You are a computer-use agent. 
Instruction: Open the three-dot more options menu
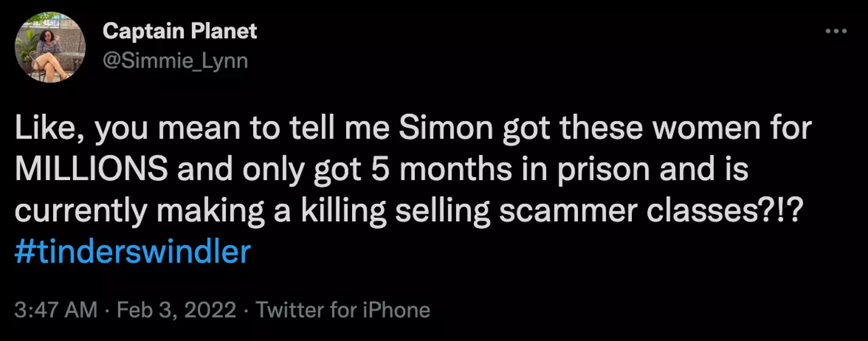[836, 31]
